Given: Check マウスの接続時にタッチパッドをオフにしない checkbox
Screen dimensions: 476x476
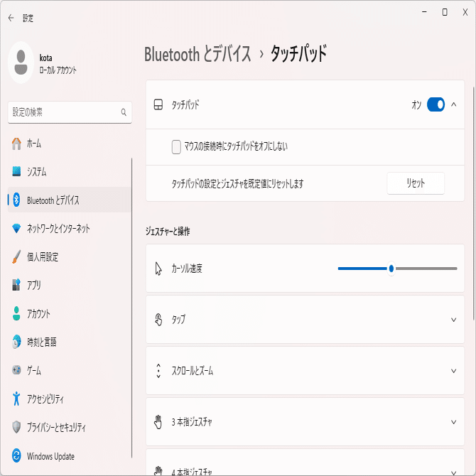Looking at the screenshot, I should (x=177, y=147).
